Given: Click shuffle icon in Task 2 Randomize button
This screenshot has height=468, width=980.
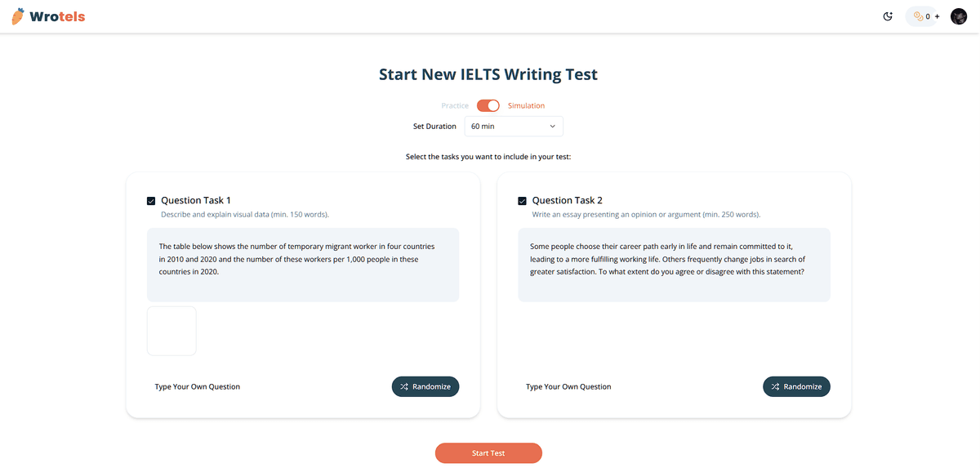Looking at the screenshot, I should 775,386.
